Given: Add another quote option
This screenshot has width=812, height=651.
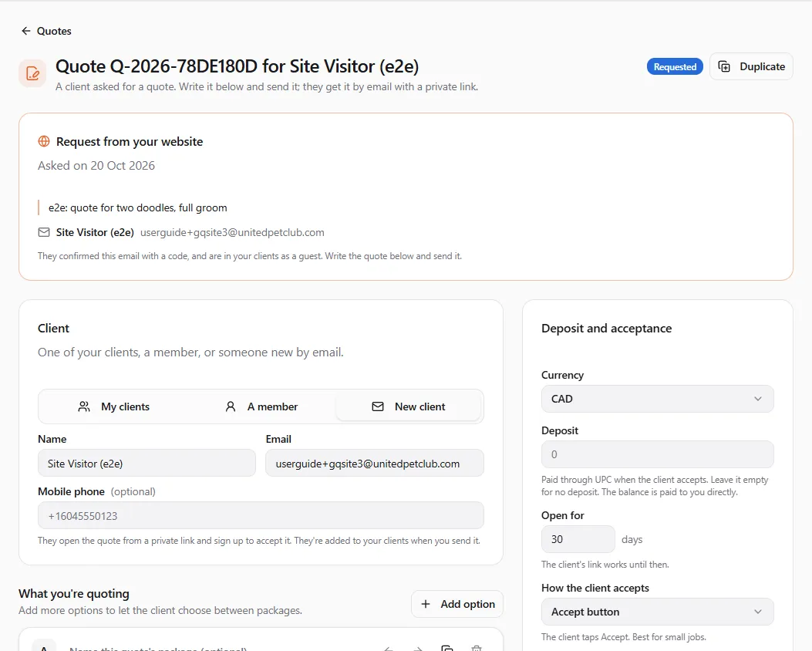Looking at the screenshot, I should point(457,604).
